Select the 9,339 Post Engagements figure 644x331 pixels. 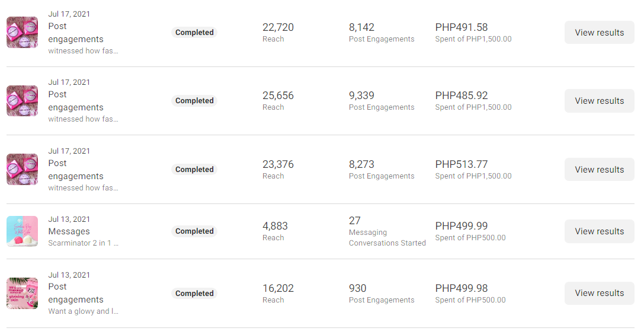(x=361, y=96)
